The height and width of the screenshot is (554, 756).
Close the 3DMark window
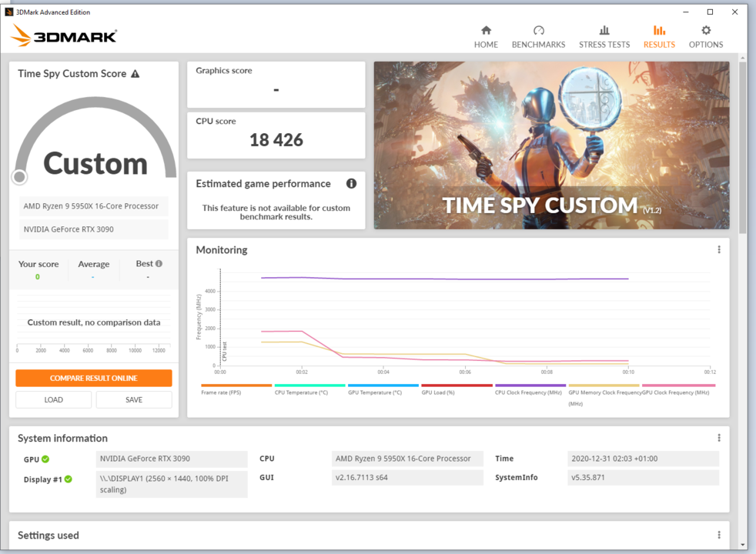click(734, 12)
